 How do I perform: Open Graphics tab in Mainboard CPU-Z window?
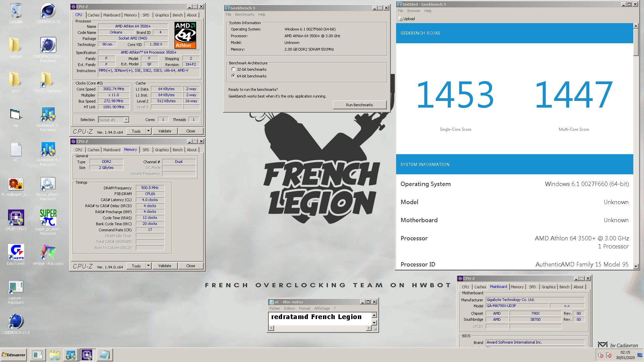[548, 287]
